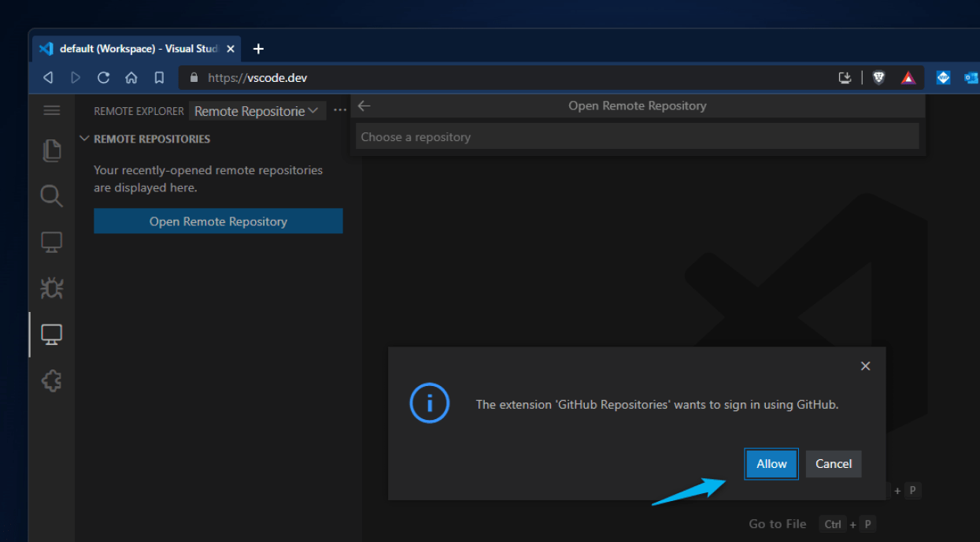Click the info icon in dialog
This screenshot has height=542, width=980.
(430, 403)
